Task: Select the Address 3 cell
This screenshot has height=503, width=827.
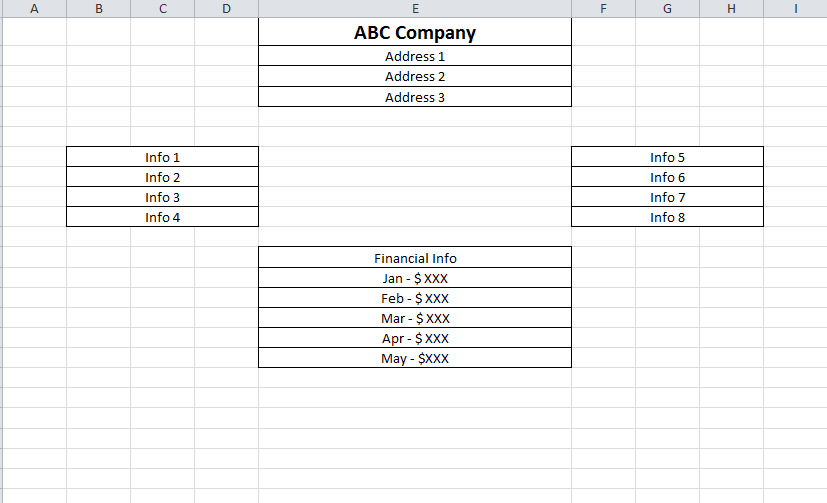Action: (x=415, y=97)
